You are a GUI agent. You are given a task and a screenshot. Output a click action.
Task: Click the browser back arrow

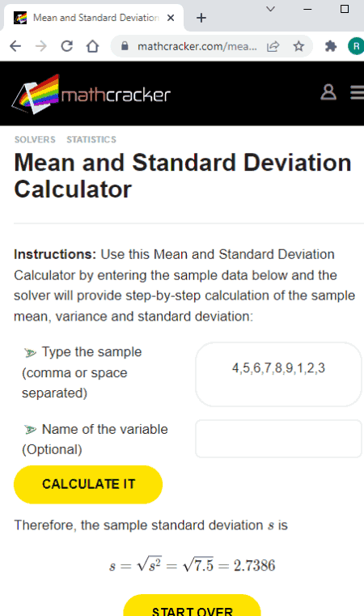15,46
